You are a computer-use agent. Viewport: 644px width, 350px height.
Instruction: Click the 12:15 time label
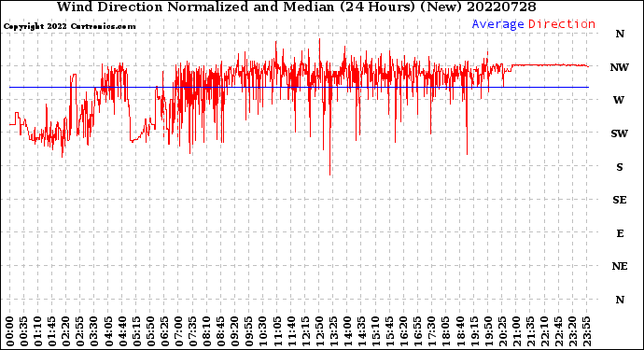click(x=305, y=331)
